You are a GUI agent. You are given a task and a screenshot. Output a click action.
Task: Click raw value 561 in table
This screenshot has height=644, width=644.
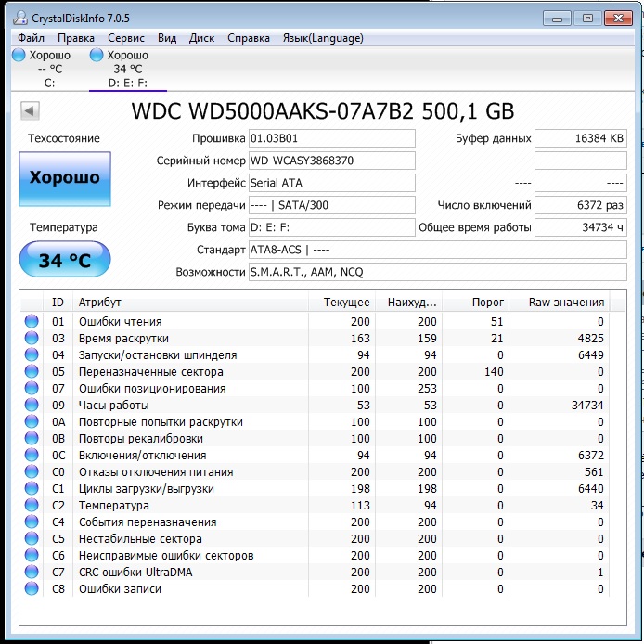click(x=594, y=472)
